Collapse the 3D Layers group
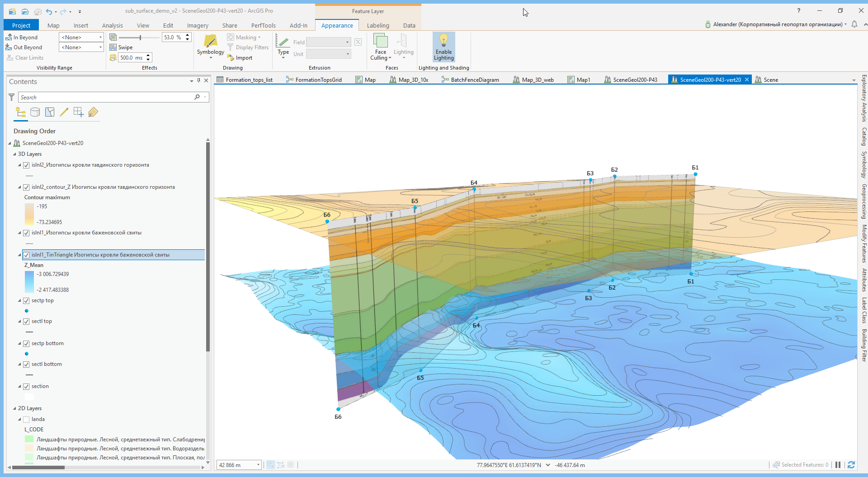This screenshot has width=868, height=477. (x=14, y=154)
